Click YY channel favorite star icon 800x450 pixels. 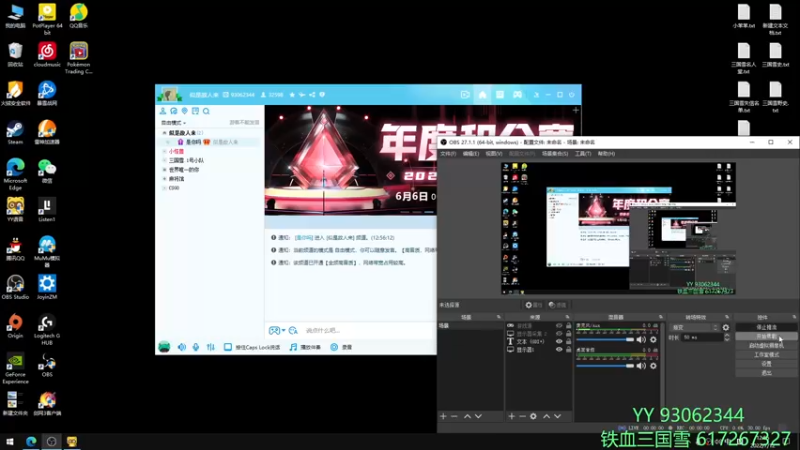click(292, 95)
